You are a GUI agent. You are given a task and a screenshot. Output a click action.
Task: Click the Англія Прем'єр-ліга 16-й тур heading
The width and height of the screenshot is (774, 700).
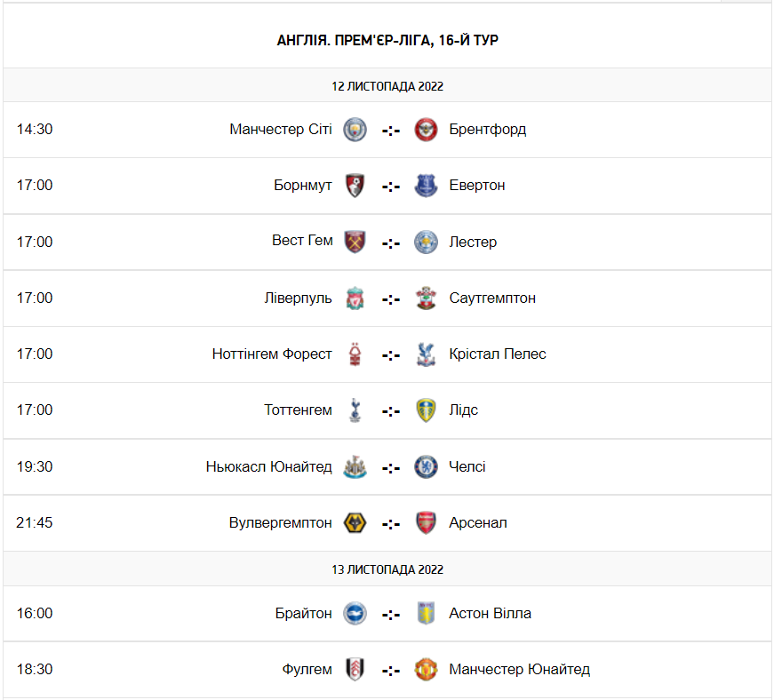(387, 40)
